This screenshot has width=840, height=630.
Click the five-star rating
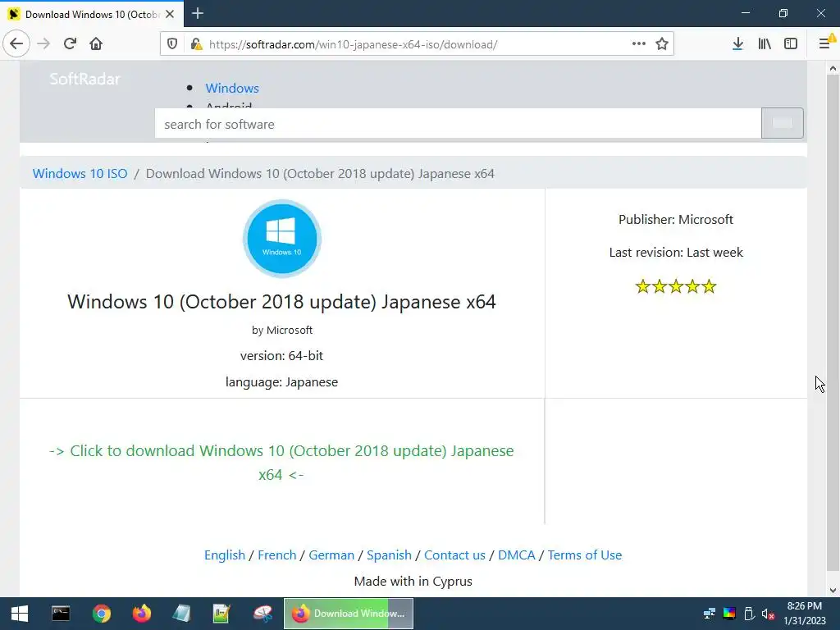(676, 286)
